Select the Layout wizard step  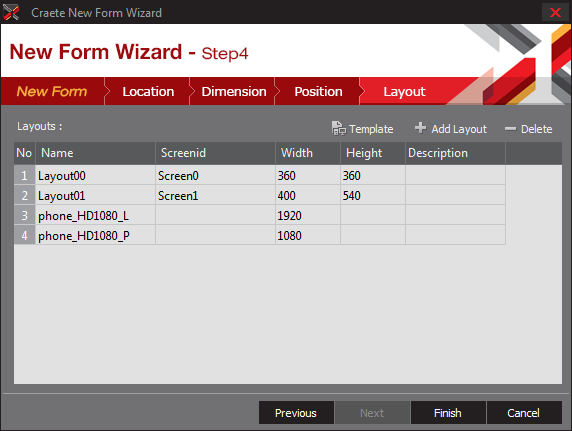click(404, 91)
